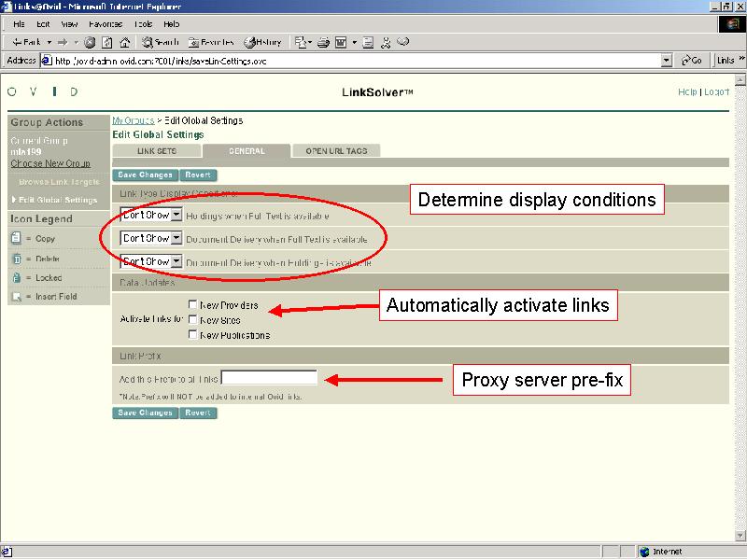
Task: Open dropdown for Document Delivery when Holdings available
Action: (x=176, y=261)
